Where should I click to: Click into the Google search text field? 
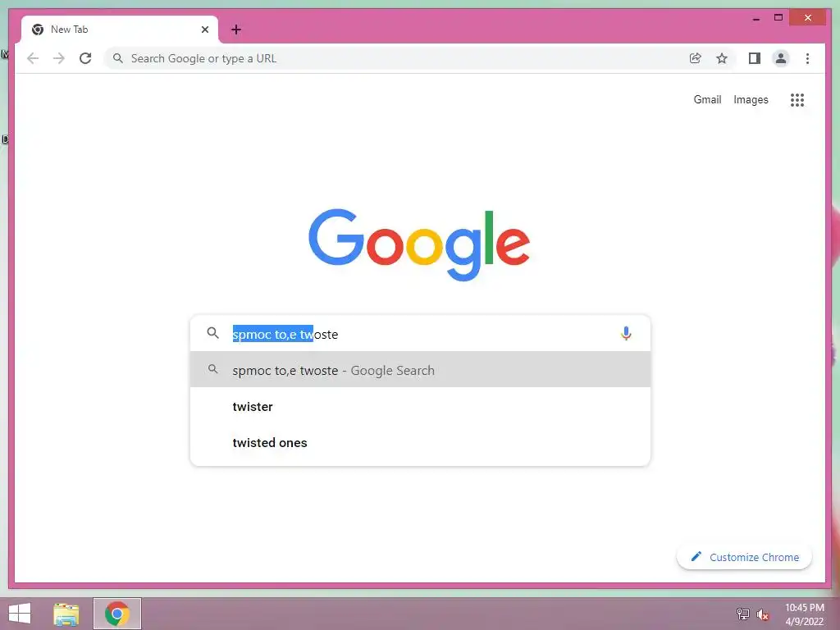pyautogui.click(x=421, y=334)
